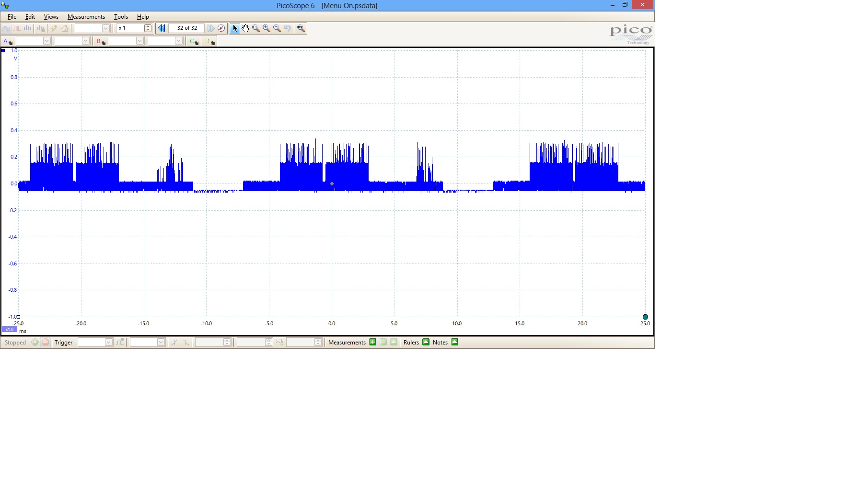Open the Help menu
858x504 pixels.
[x=143, y=17]
